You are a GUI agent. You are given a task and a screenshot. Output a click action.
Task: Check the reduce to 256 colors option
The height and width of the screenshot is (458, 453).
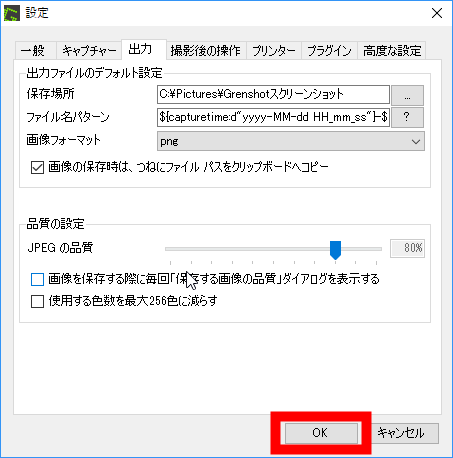point(37,301)
